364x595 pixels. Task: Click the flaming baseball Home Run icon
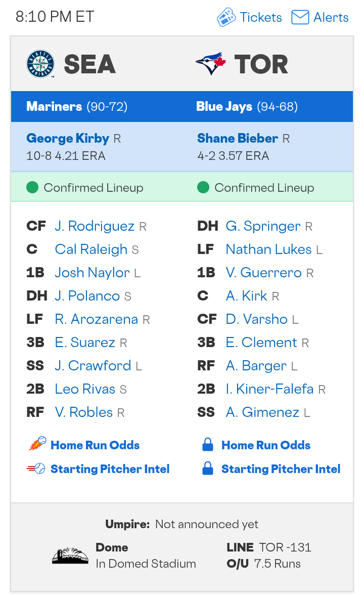click(37, 444)
